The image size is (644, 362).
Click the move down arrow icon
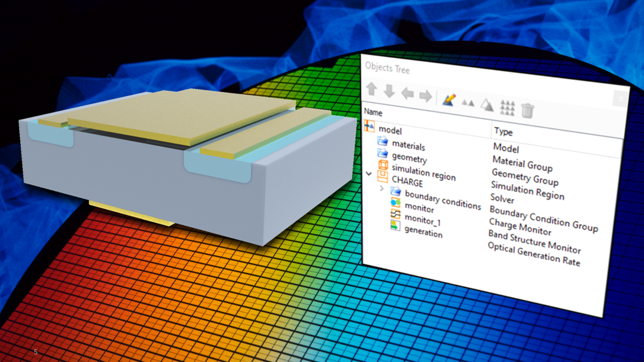[x=389, y=92]
